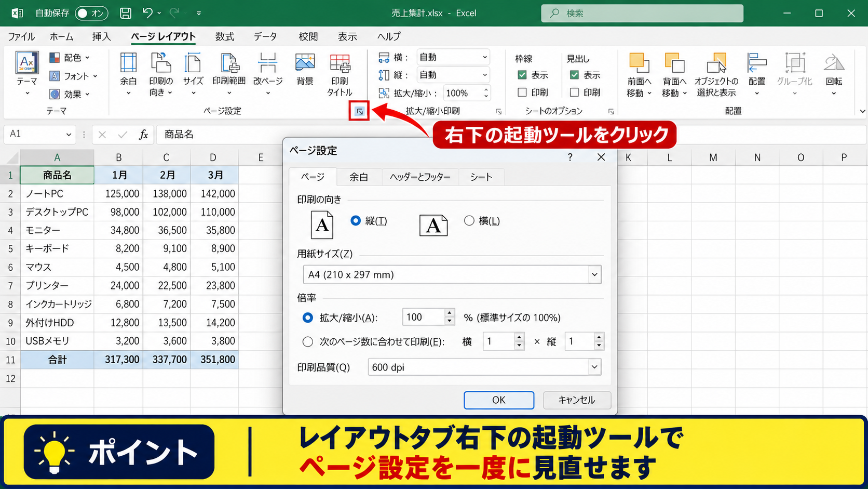Open the 回転 rotate menu

click(834, 74)
